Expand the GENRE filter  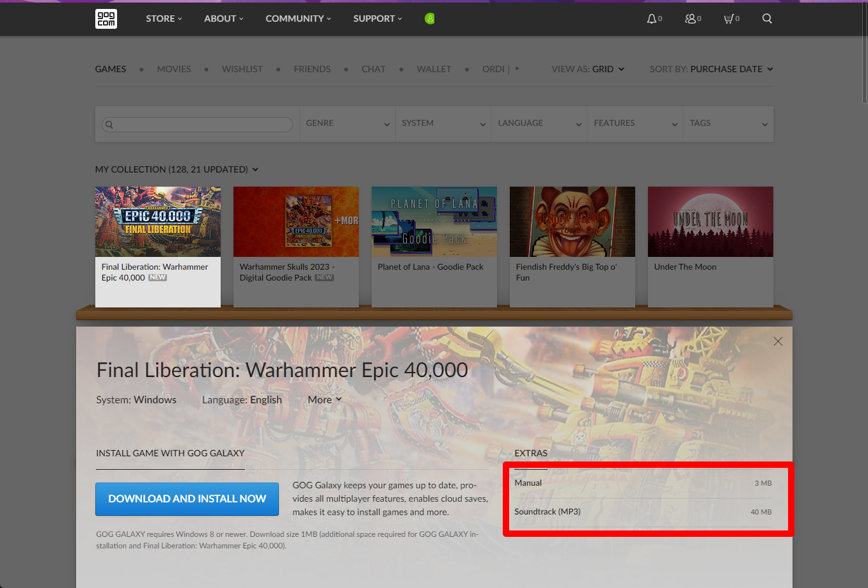347,123
